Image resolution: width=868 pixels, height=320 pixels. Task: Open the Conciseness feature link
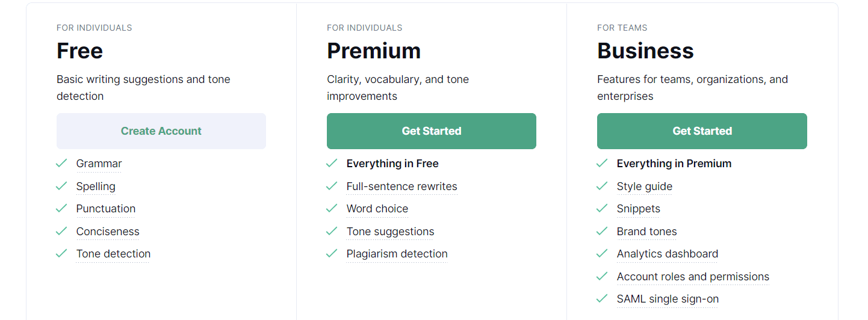pos(108,232)
